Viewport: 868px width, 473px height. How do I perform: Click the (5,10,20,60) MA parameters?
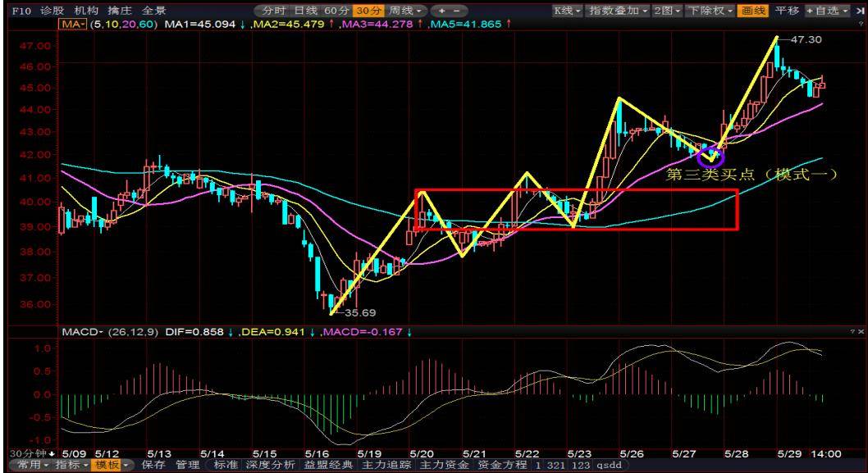tap(123, 25)
